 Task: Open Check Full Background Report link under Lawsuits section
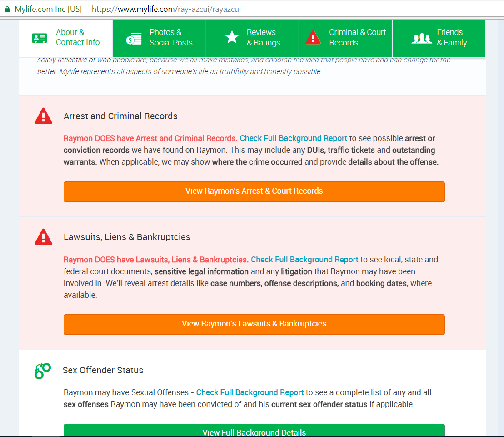[x=304, y=260]
